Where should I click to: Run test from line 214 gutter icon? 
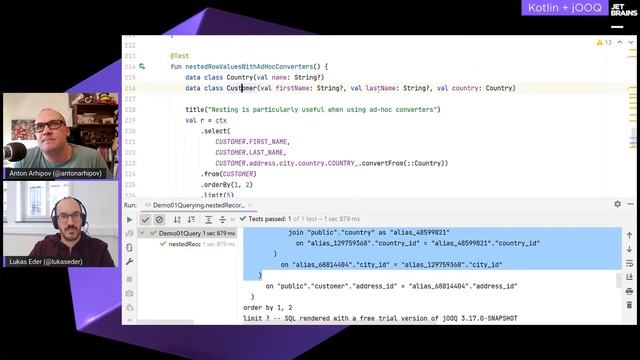coord(142,66)
